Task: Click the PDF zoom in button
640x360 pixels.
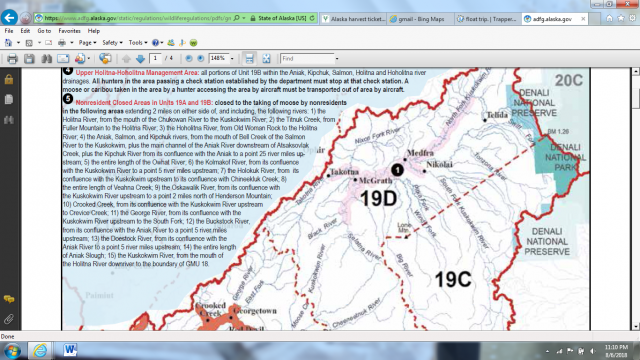Action: (x=200, y=58)
